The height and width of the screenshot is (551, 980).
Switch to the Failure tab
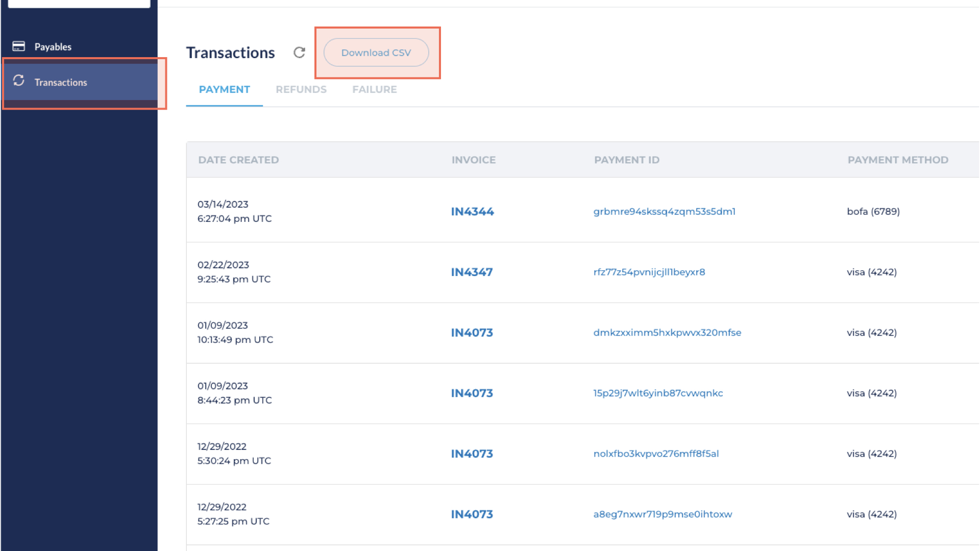[374, 89]
